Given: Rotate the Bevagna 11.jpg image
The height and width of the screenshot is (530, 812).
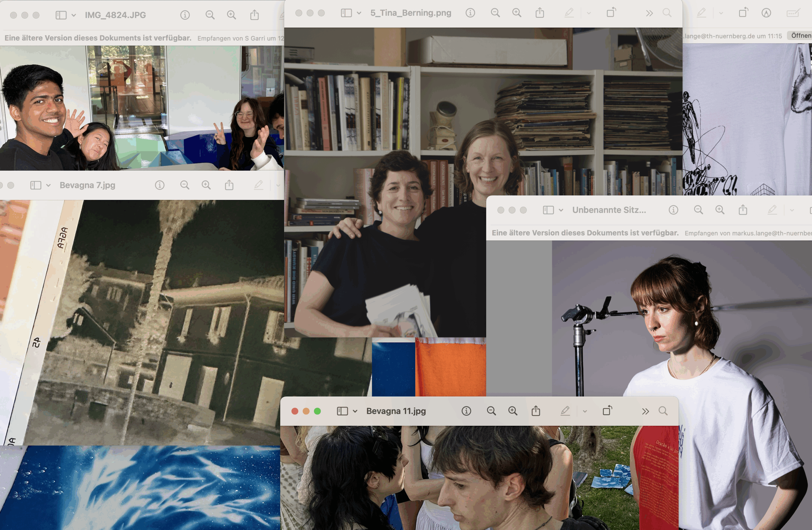Looking at the screenshot, I should (607, 411).
